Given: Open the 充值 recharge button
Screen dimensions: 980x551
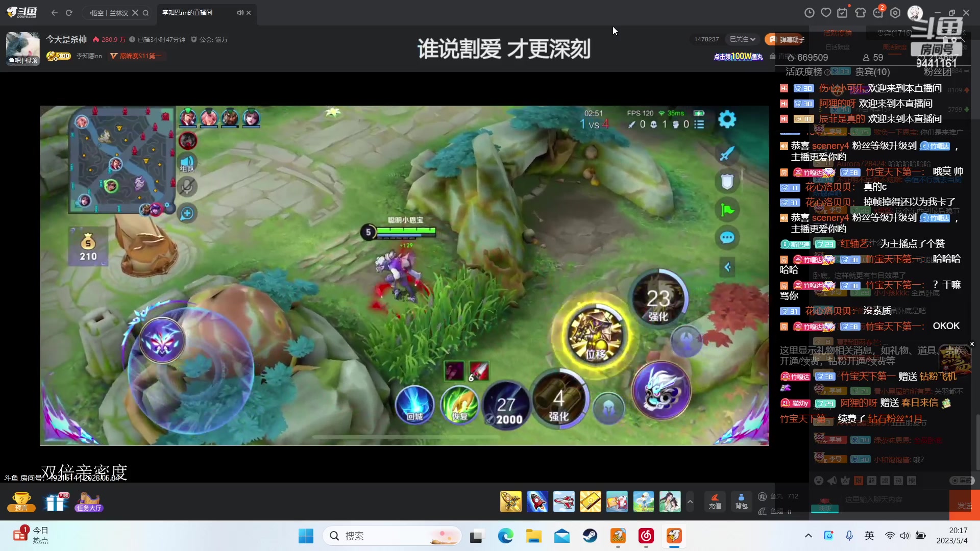Looking at the screenshot, I should click(715, 502).
